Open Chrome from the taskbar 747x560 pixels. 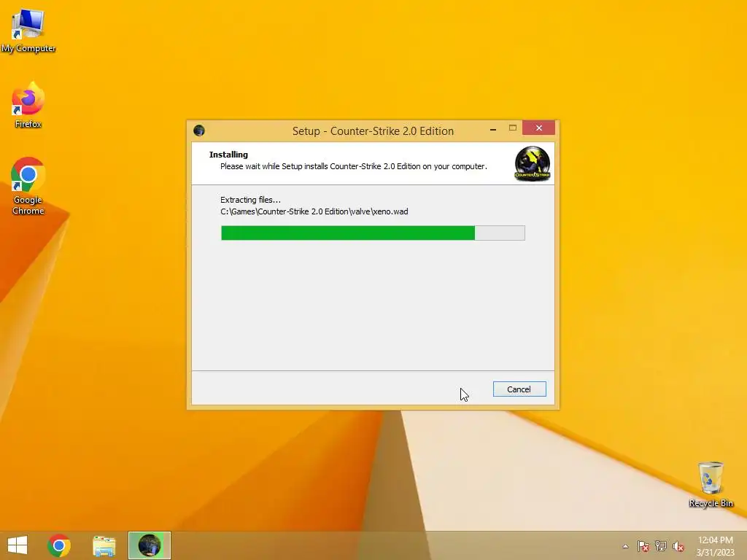pos(59,545)
